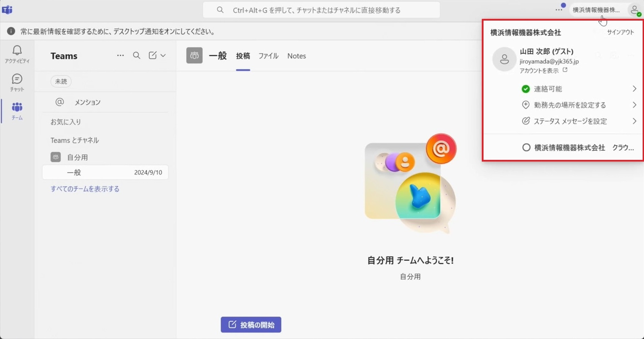Expand the ステータス メッセージを設定 chevron
Viewport: 644px width, 339px height.
click(x=634, y=121)
